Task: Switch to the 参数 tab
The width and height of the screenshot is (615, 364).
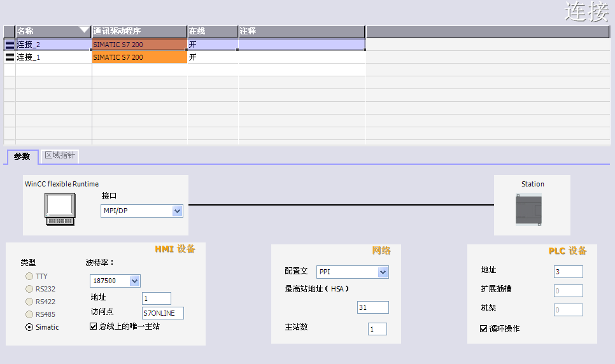Action: pyautogui.click(x=22, y=157)
